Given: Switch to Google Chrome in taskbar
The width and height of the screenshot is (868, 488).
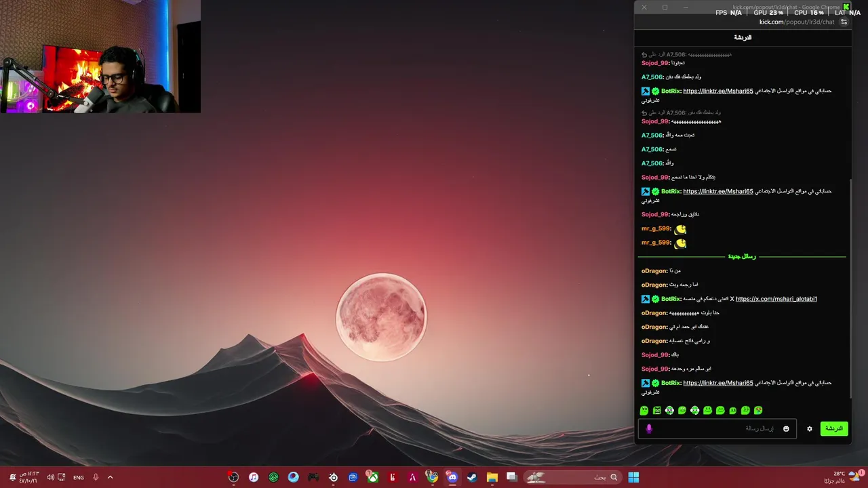Looking at the screenshot, I should (x=432, y=477).
